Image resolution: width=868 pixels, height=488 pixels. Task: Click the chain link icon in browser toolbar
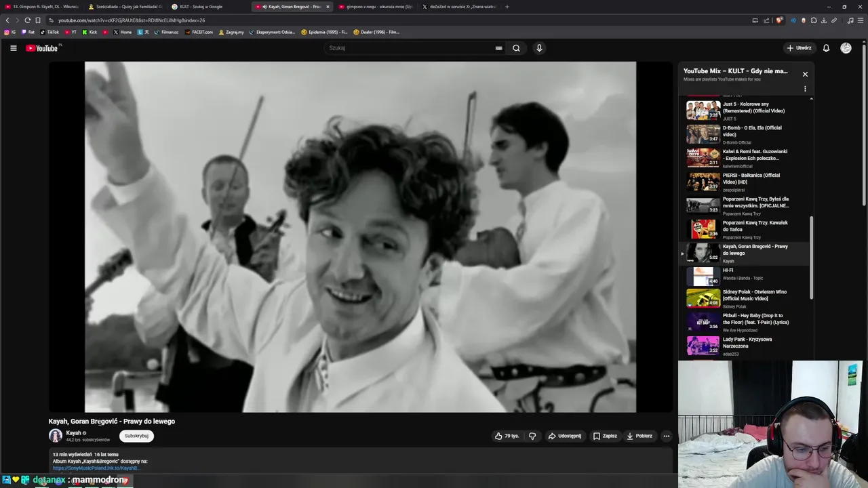point(833,20)
